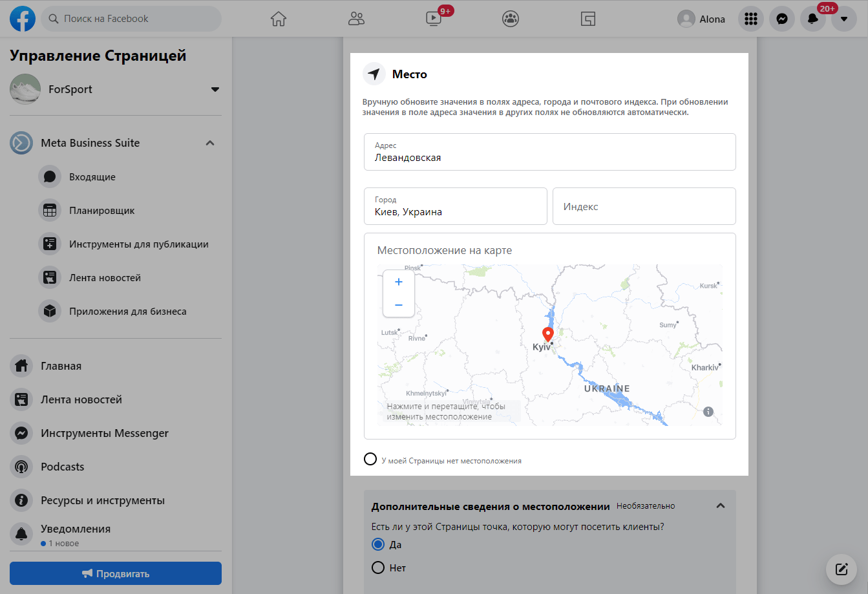Select 'У моей Страницы нет местоположения' radio
Image resolution: width=868 pixels, height=594 pixels.
pyautogui.click(x=370, y=460)
